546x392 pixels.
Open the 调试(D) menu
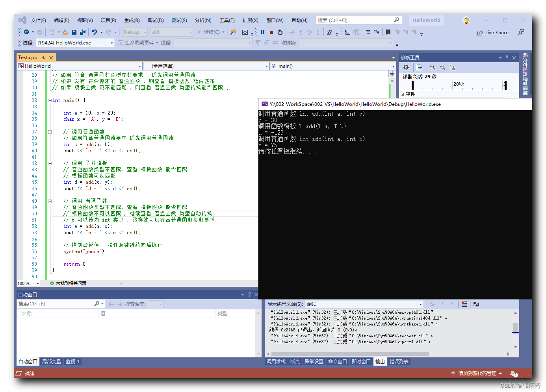pyautogui.click(x=156, y=20)
